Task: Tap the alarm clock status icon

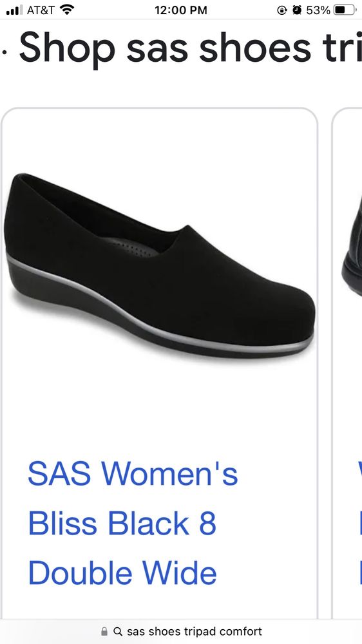Action: pos(297,10)
